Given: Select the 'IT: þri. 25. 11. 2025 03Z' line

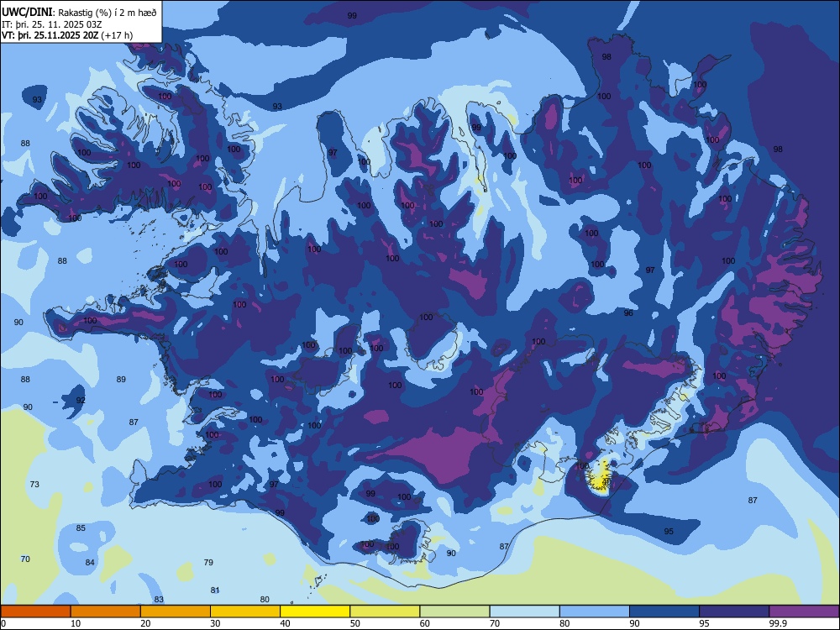Looking at the screenshot, I should click(x=51, y=24).
